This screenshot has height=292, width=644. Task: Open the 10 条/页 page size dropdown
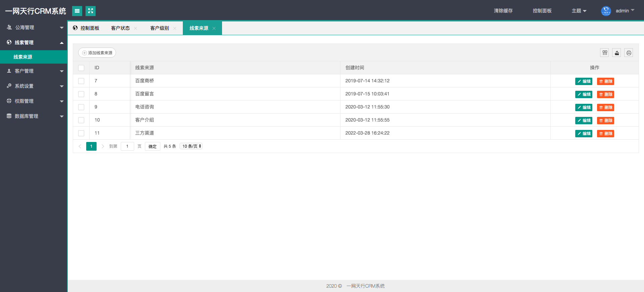click(191, 146)
